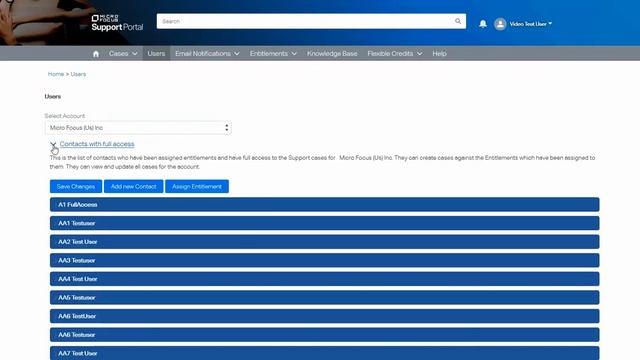Expand the AA4 Test User contact row
The width and height of the screenshot is (640, 360).
click(324, 279)
